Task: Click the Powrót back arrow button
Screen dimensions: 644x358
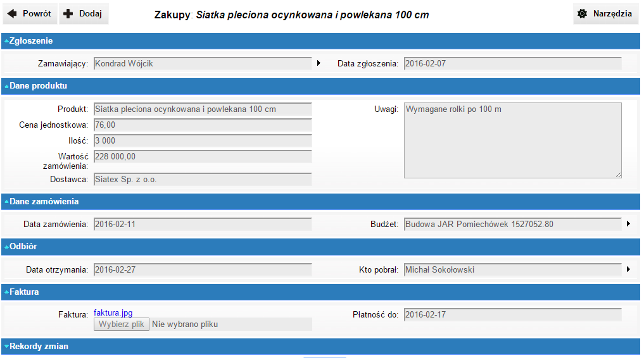Action: point(30,14)
